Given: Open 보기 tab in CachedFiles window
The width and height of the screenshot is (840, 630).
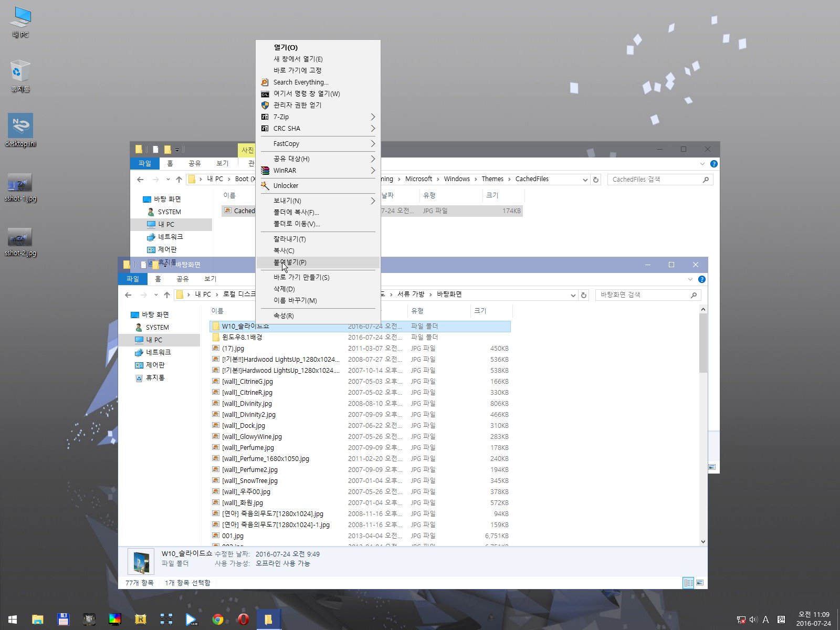Looking at the screenshot, I should tap(222, 163).
